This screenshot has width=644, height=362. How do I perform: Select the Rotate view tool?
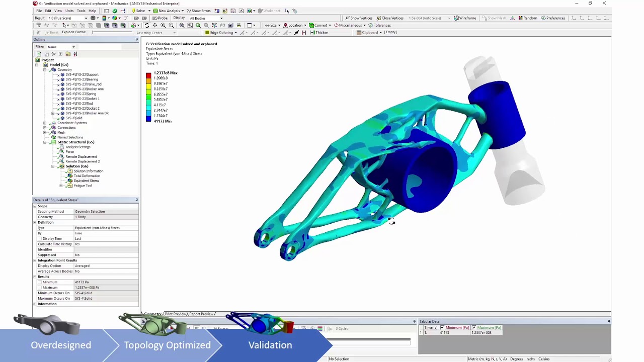147,25
